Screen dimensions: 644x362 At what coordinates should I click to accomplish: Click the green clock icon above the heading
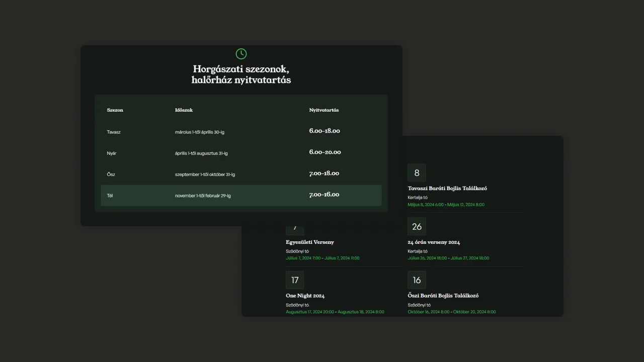click(241, 54)
